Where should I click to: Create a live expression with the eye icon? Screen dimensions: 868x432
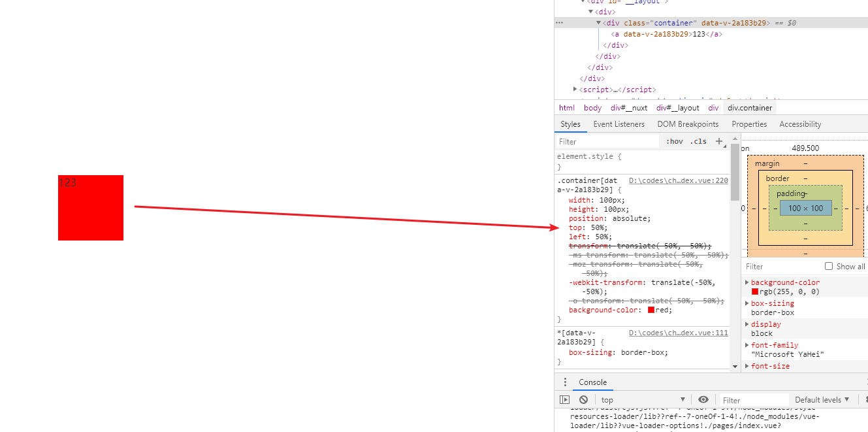pyautogui.click(x=703, y=400)
